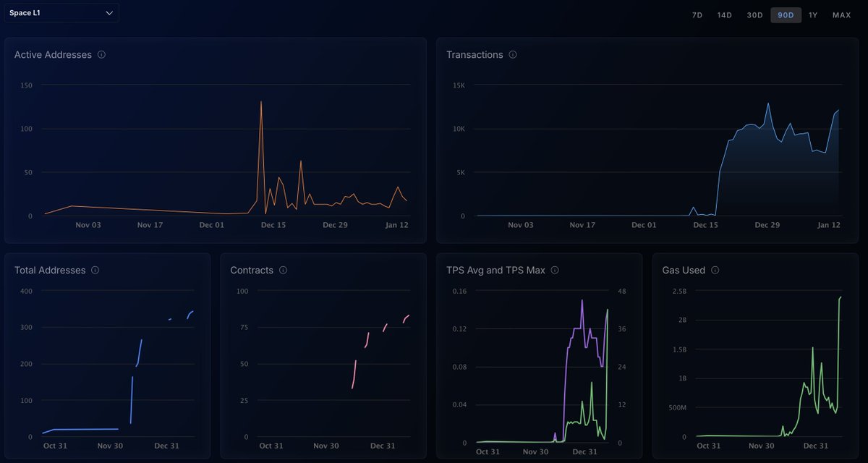Click the Transactions chart title
868x463 pixels.
(x=474, y=55)
